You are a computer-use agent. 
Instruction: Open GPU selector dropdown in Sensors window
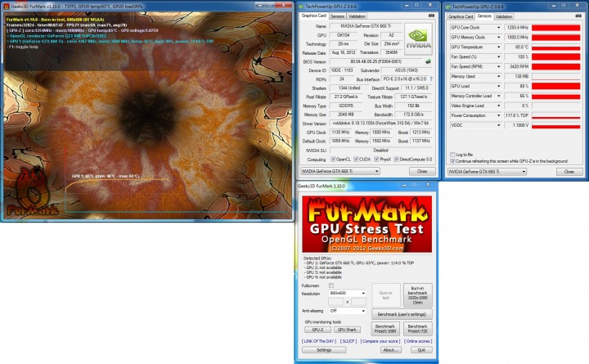pyautogui.click(x=488, y=172)
